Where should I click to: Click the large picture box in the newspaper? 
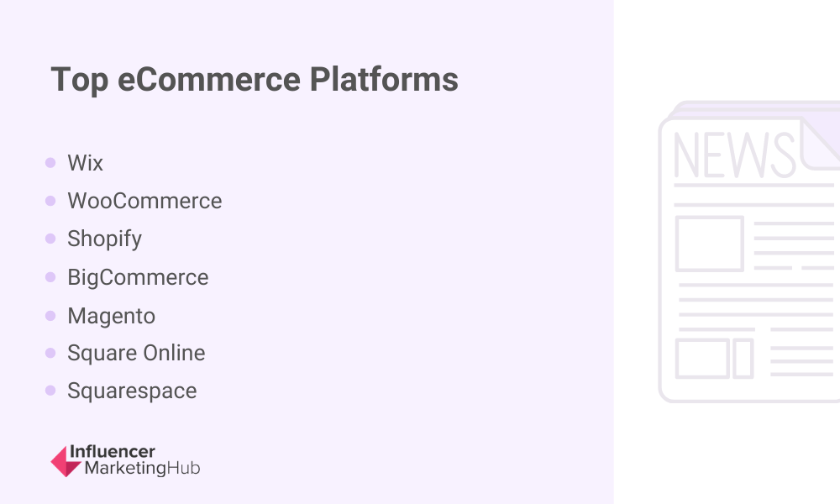(709, 244)
